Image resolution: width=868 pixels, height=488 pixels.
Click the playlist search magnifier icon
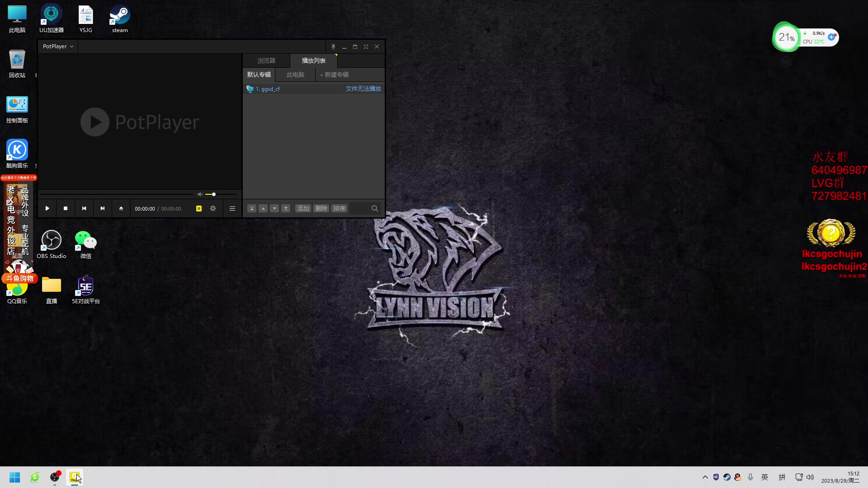coord(375,208)
